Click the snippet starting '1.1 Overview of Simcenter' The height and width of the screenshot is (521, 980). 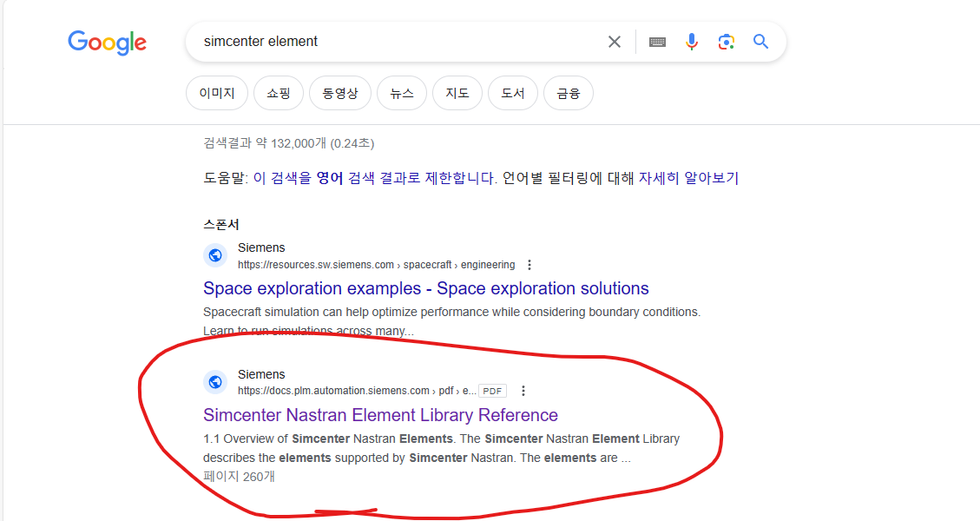(441, 448)
